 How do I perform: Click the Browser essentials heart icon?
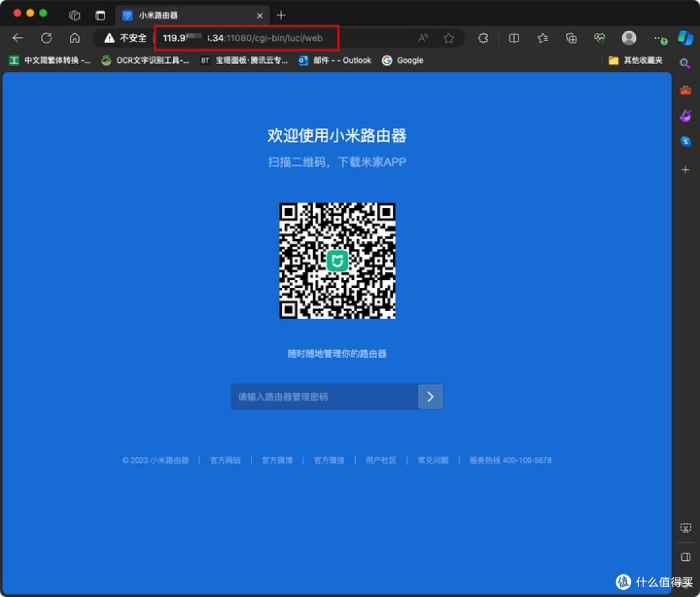pos(600,38)
